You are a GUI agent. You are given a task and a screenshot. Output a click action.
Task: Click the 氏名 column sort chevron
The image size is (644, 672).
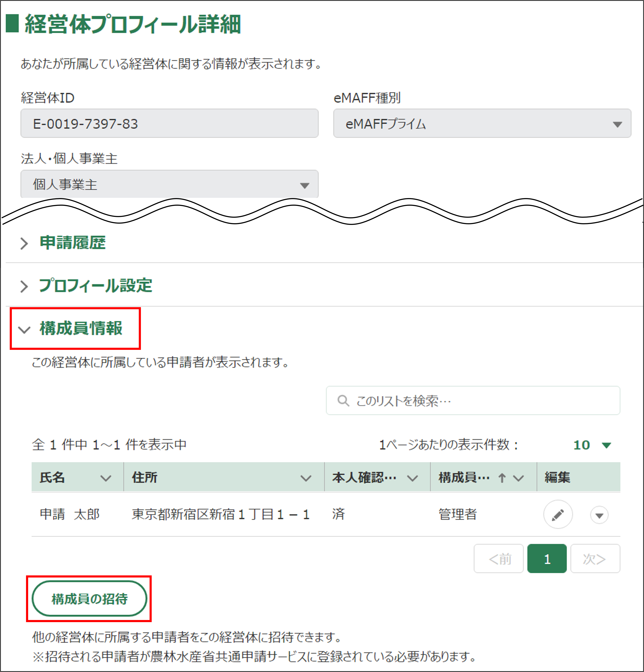tap(106, 478)
